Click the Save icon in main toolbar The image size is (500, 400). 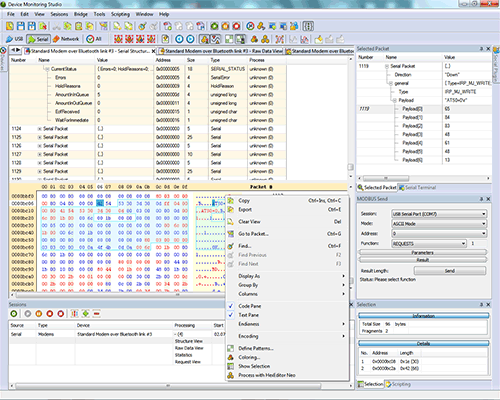tap(21, 26)
